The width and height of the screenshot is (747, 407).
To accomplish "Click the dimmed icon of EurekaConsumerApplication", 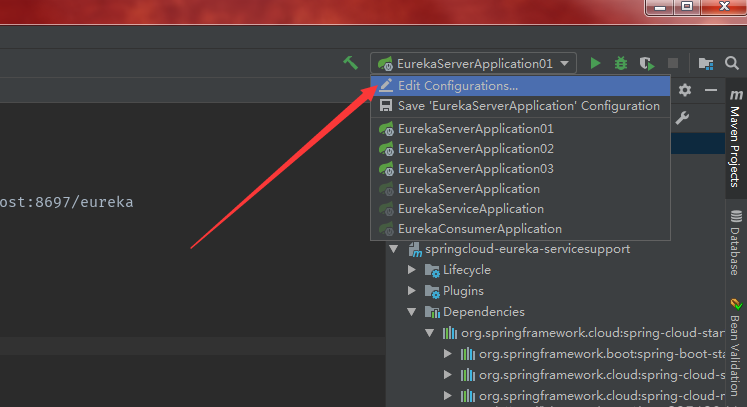I will click(386, 229).
